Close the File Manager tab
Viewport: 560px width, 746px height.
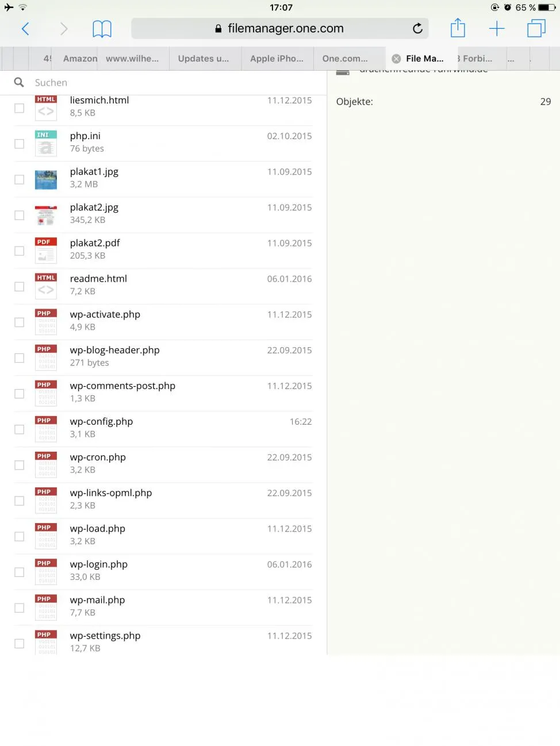point(396,59)
